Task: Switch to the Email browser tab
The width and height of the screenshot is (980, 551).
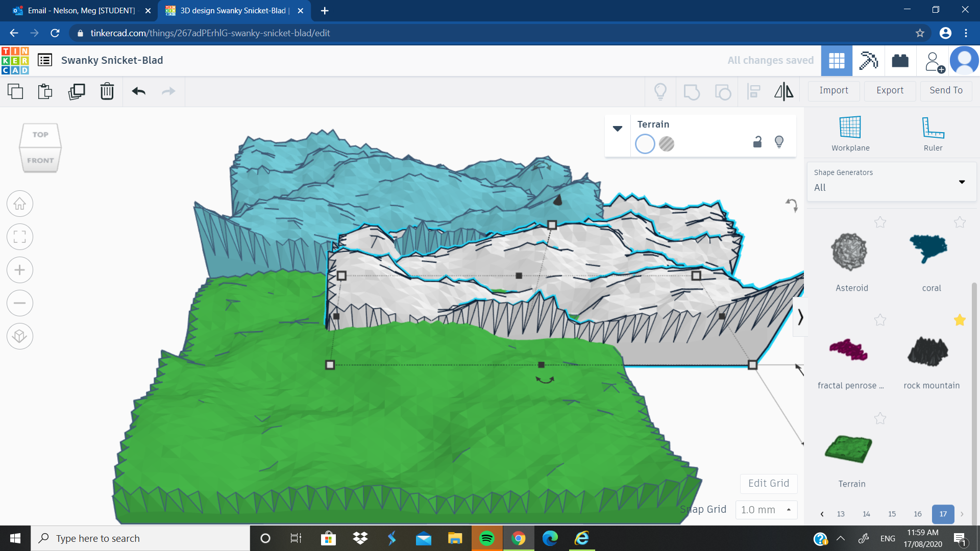Action: pos(77,10)
